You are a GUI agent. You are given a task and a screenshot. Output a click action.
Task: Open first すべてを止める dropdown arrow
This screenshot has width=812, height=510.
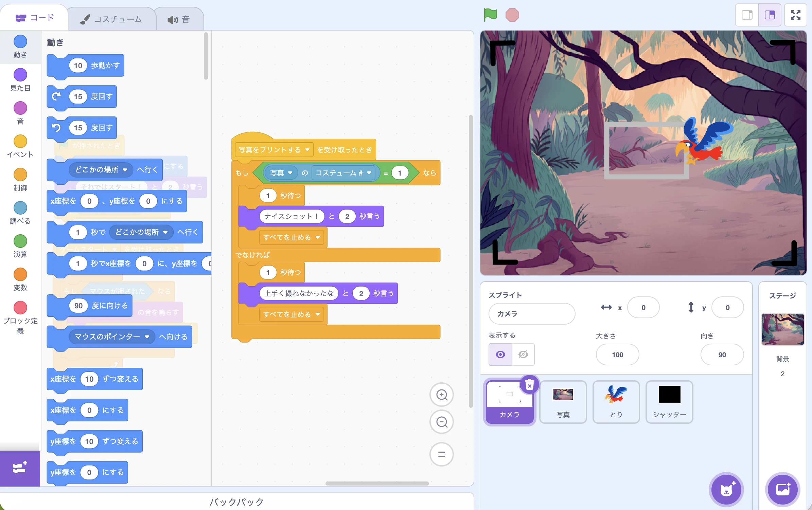click(x=318, y=237)
